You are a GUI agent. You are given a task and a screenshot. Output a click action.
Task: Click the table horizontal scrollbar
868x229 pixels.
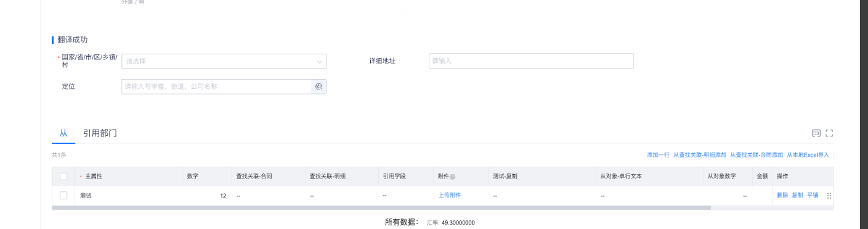(381, 208)
